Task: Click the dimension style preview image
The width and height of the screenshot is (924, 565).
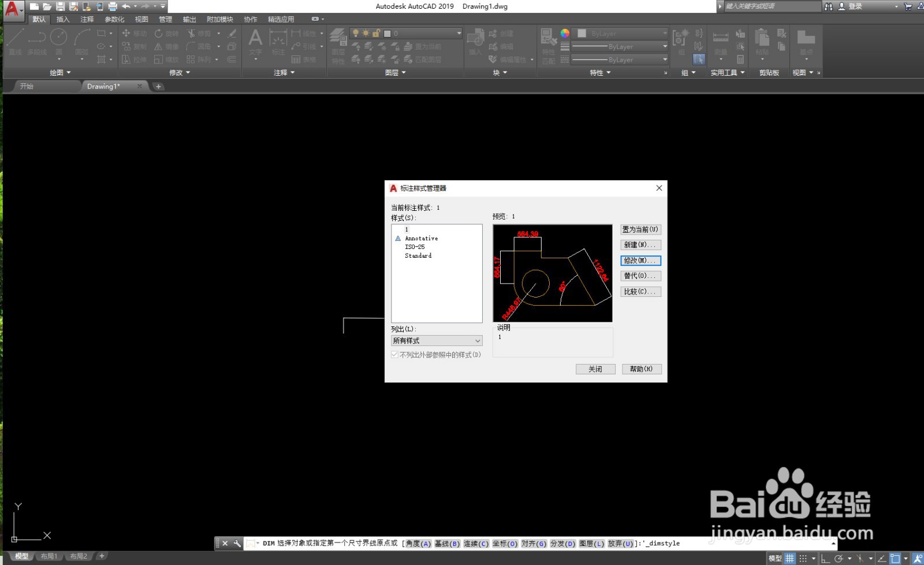Action: point(553,273)
